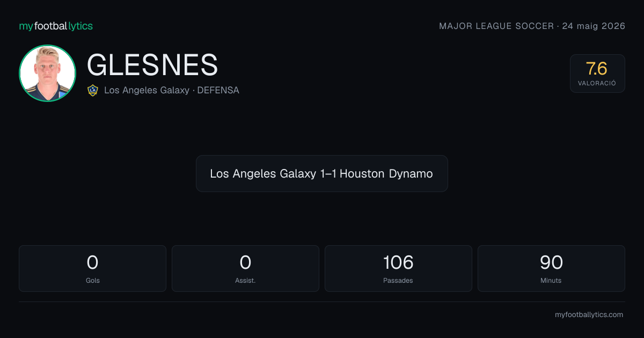Click the Los Angeles Galaxy team name
This screenshot has height=338, width=644.
147,90
